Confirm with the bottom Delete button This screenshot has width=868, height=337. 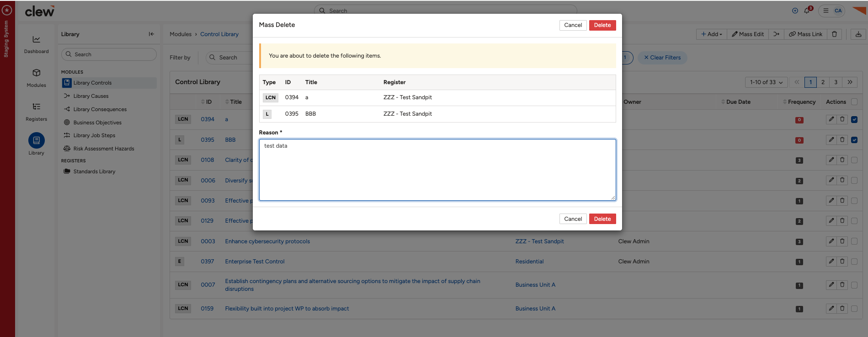tap(602, 219)
